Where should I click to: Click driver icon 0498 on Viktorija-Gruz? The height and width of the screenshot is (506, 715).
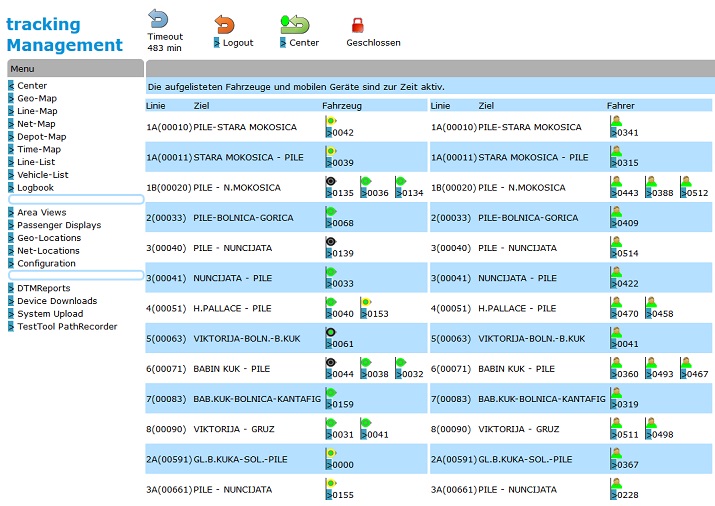(651, 422)
